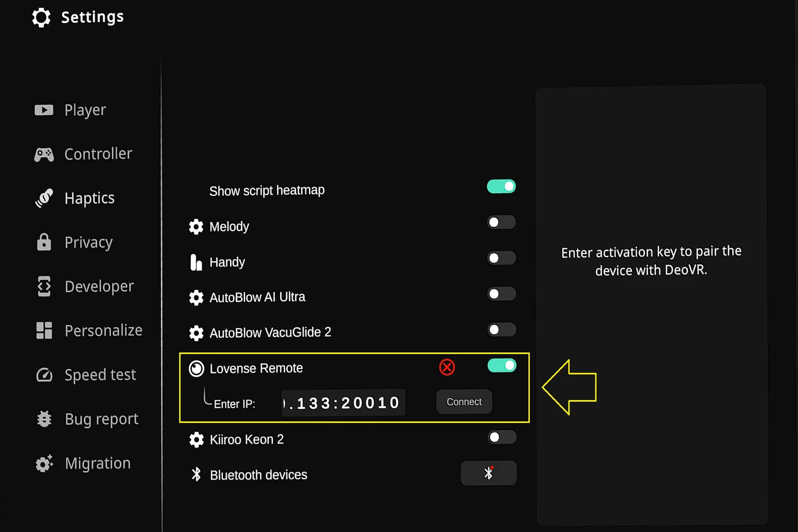Click the Privacy lock icon

click(x=44, y=242)
